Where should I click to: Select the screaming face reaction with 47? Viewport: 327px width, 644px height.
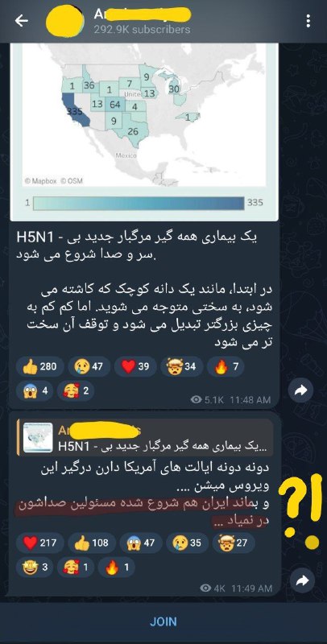140,543
